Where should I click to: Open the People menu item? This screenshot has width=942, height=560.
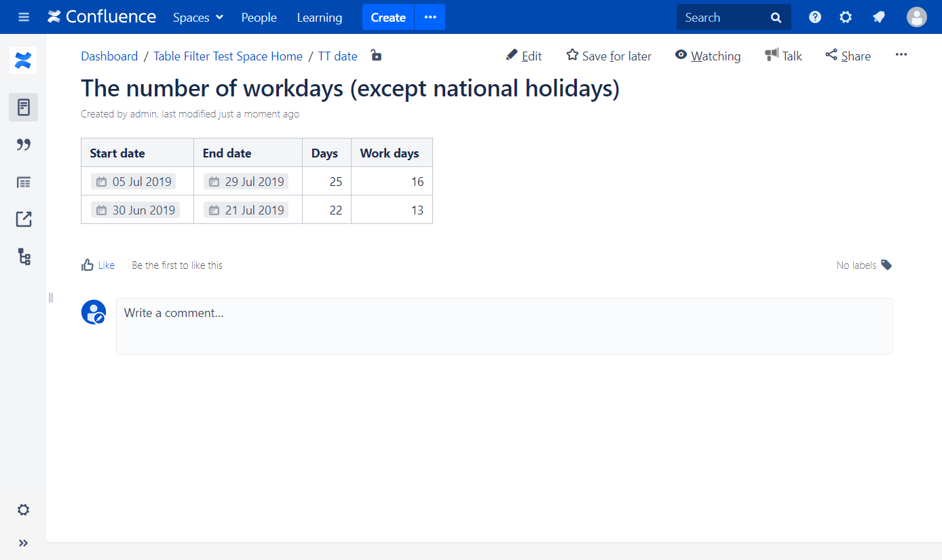[x=259, y=18]
